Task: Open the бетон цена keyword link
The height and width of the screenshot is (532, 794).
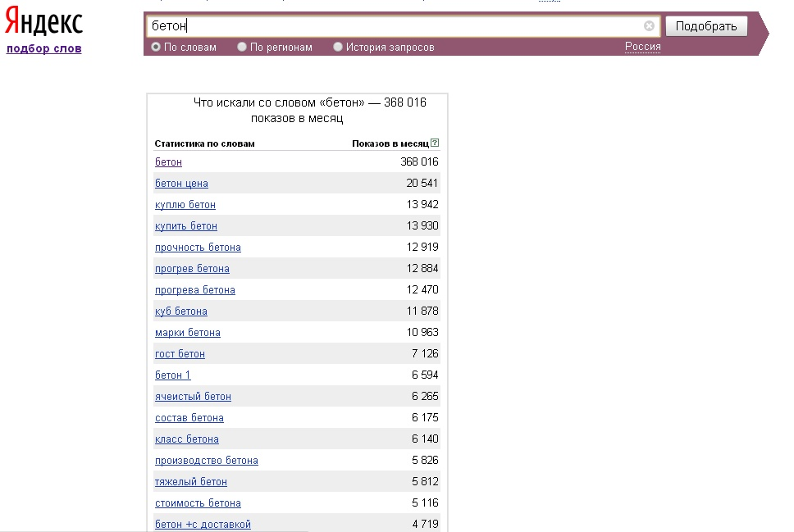Action: pos(181,184)
